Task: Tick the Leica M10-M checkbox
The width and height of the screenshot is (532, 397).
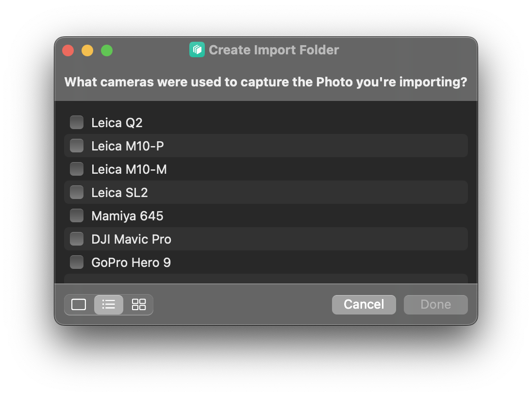Action: pos(76,169)
